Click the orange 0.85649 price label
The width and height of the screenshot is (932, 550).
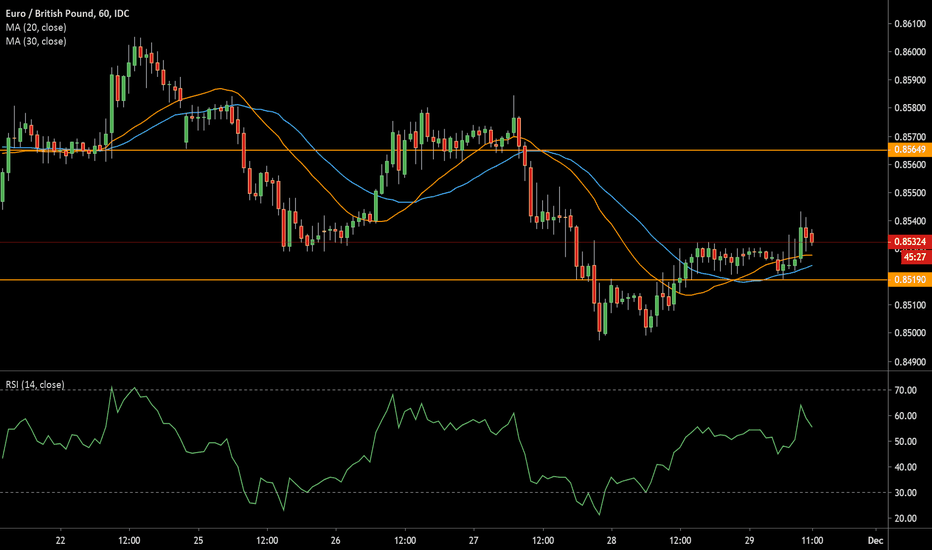(908, 149)
